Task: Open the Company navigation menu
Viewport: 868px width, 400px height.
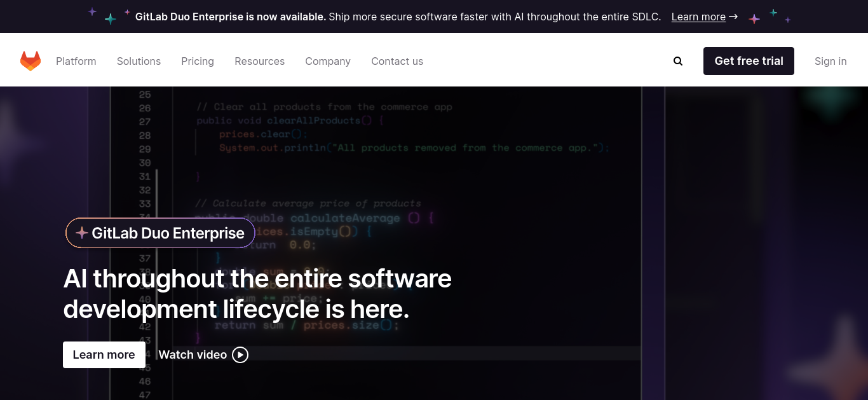Action: point(328,61)
